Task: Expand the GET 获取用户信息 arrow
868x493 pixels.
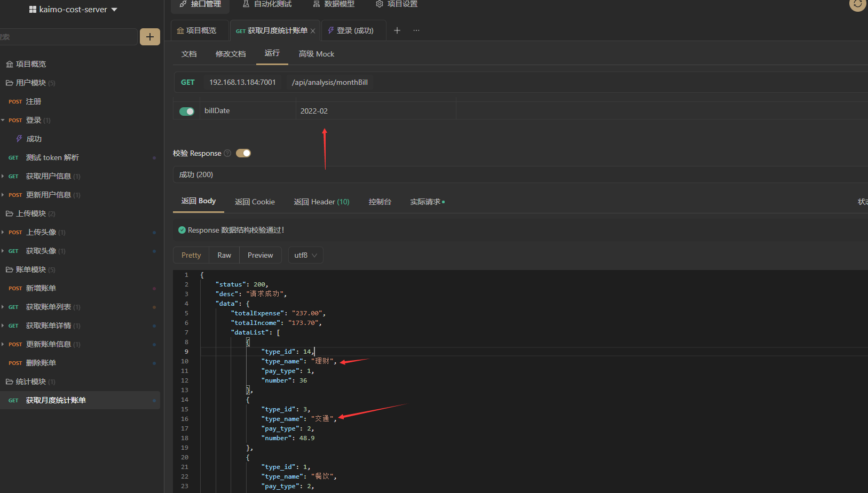Action: 3,176
